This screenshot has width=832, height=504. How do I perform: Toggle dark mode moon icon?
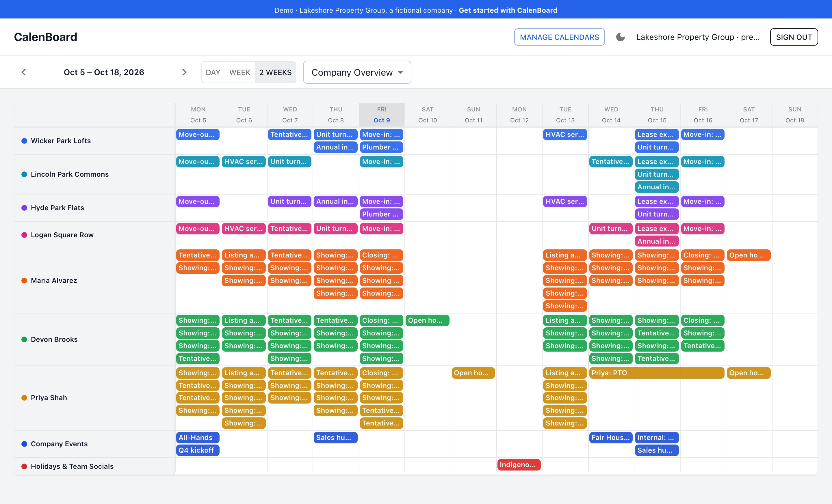click(620, 37)
